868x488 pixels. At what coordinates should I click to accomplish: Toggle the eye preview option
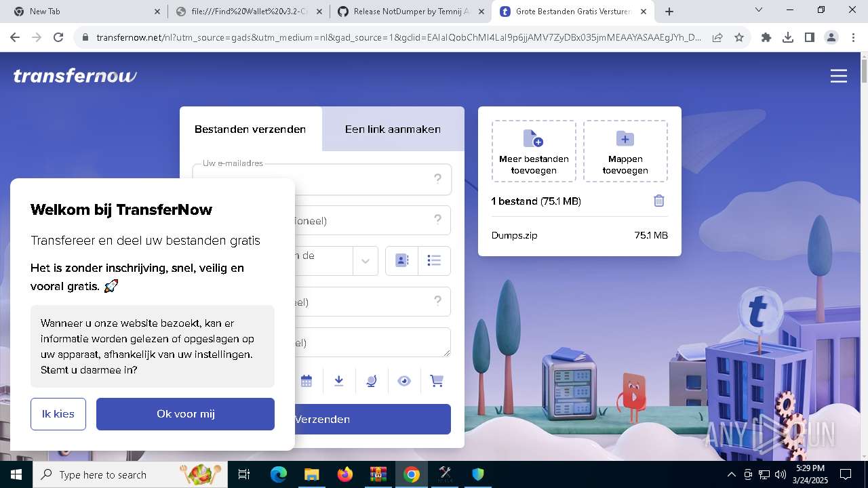(404, 381)
